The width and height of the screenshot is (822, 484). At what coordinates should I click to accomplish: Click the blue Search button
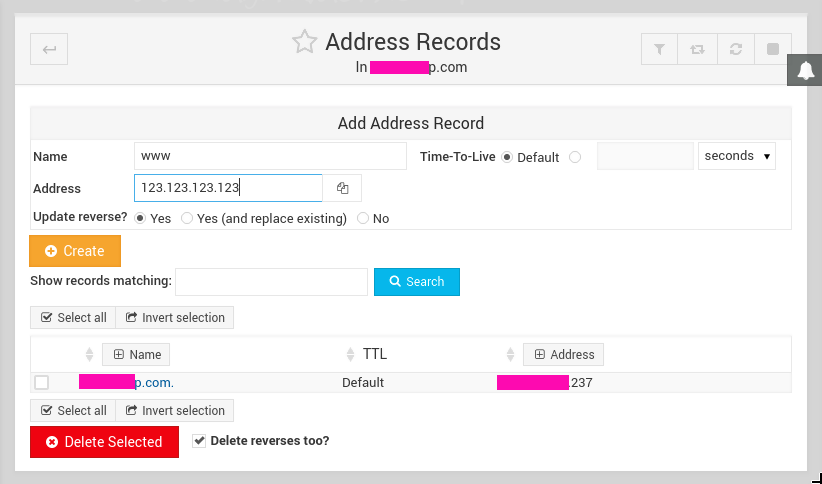point(416,282)
